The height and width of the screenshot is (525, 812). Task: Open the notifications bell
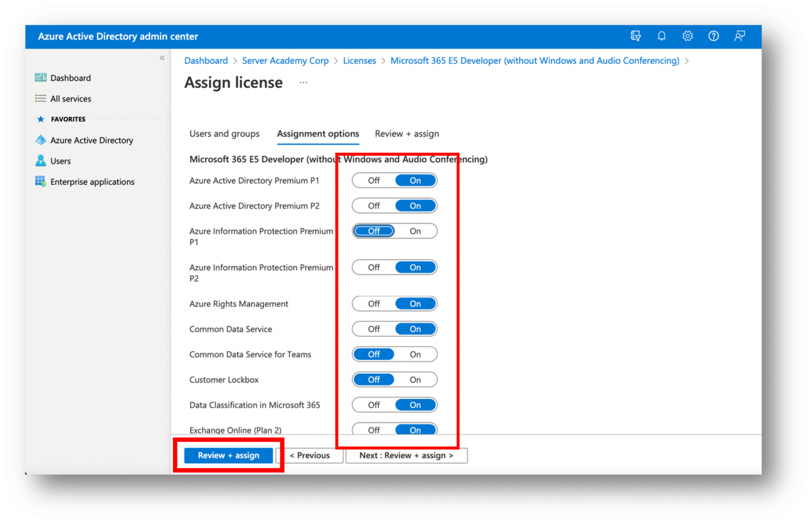(661, 36)
